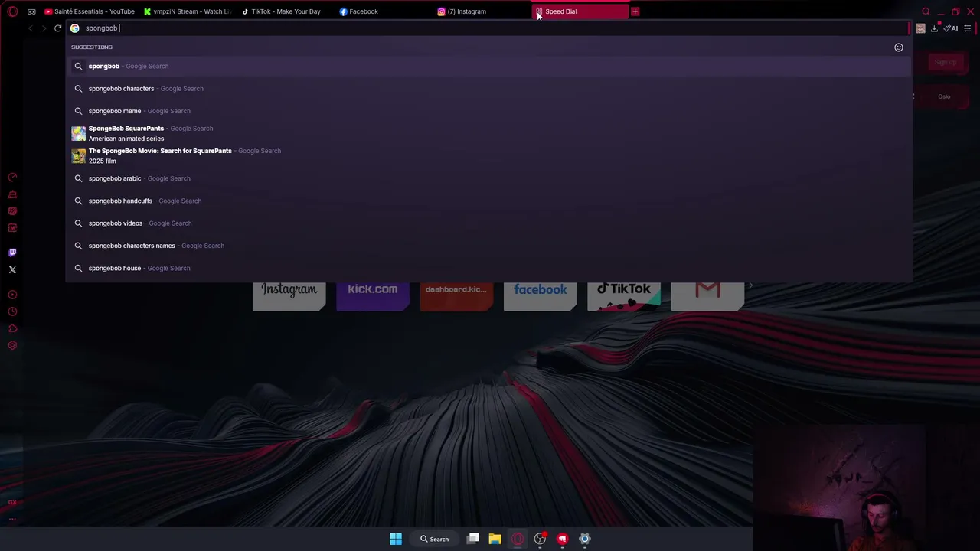Select 'spongebob videos' suggestion
980x551 pixels.
pyautogui.click(x=488, y=223)
